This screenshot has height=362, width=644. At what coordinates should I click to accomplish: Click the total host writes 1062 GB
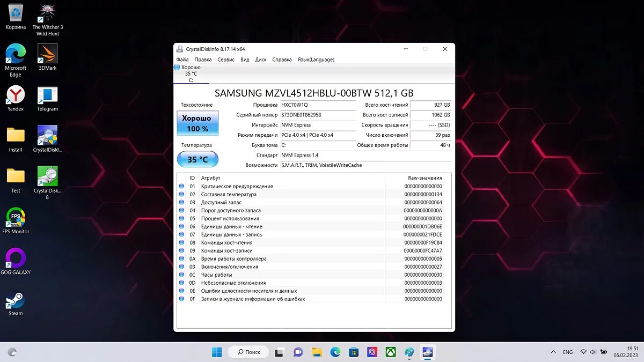tap(431, 115)
